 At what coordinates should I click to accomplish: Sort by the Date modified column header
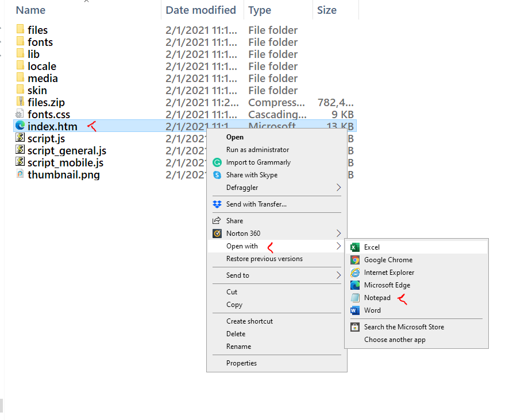pos(200,10)
